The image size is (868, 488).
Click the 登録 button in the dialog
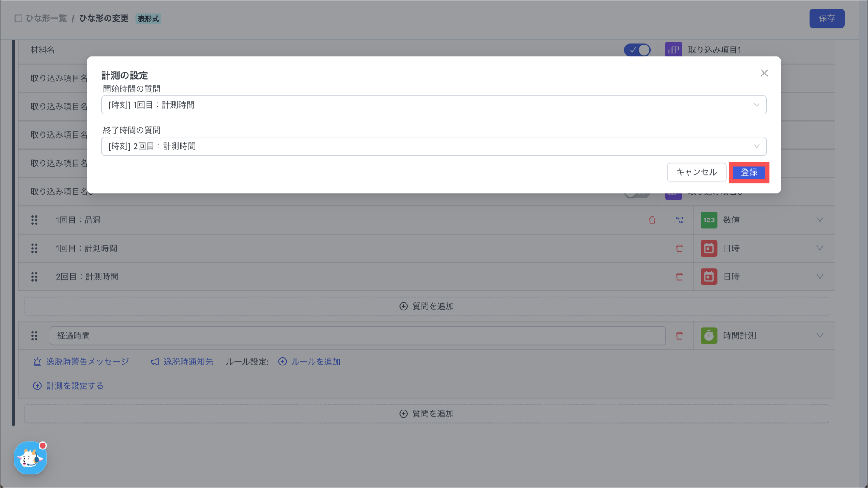(749, 173)
